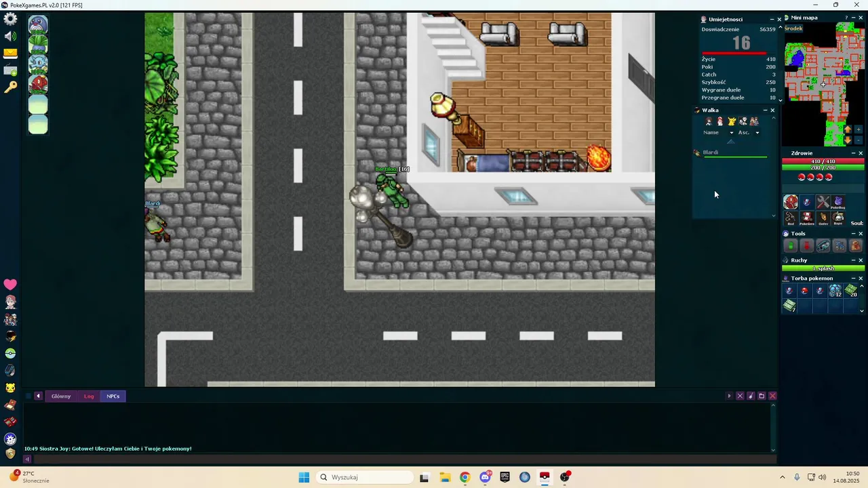Screen dimensions: 868x488
Task: Open the wristwatch sidebar icon
Action: [10, 371]
